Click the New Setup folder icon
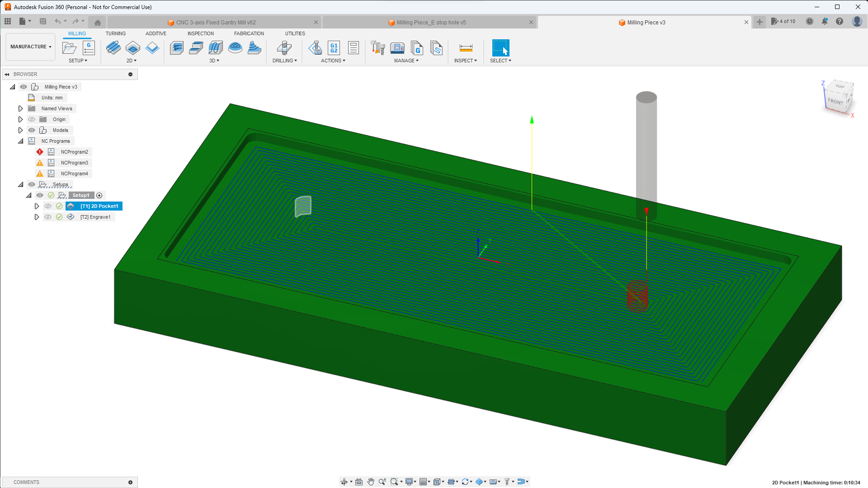The height and width of the screenshot is (488, 868). [x=69, y=48]
